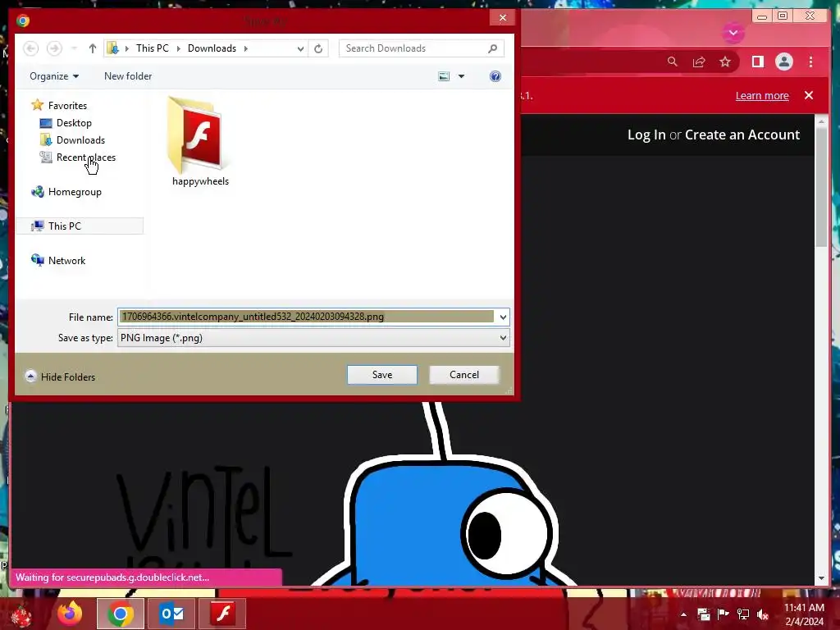The height and width of the screenshot is (630, 840).
Task: Open Chrome profile avatar
Action: click(783, 62)
